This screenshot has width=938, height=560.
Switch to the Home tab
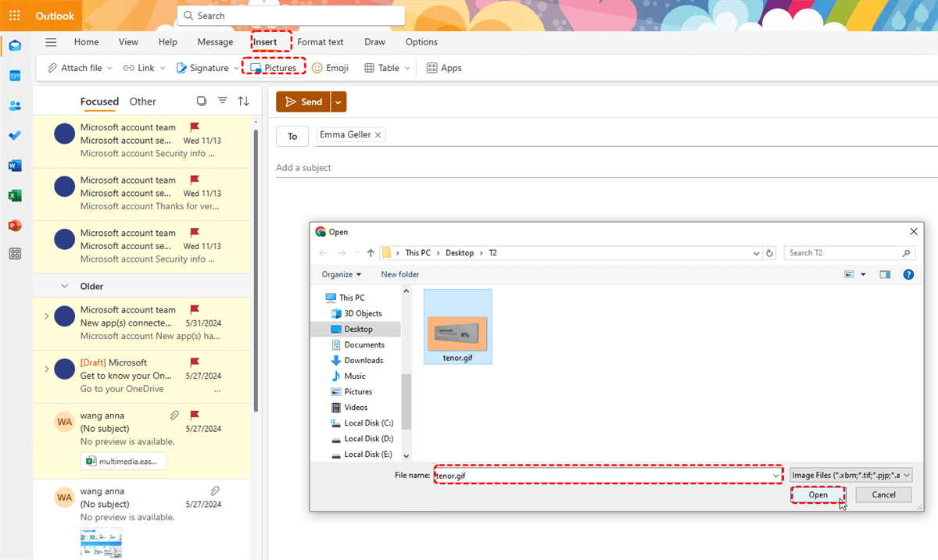click(x=86, y=42)
